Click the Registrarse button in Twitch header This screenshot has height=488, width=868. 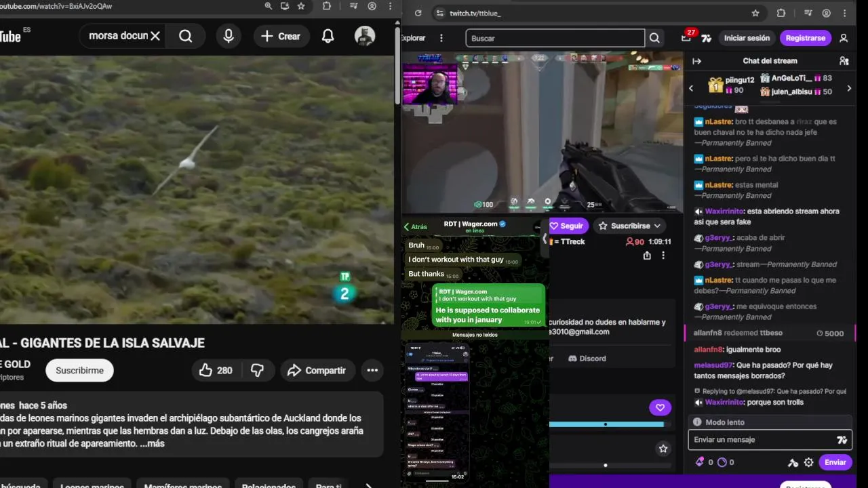point(806,38)
